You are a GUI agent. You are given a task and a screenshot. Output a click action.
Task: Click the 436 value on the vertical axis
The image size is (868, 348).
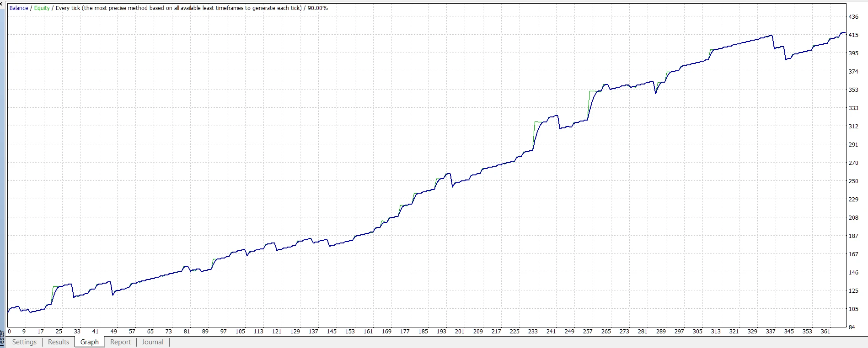point(853,17)
